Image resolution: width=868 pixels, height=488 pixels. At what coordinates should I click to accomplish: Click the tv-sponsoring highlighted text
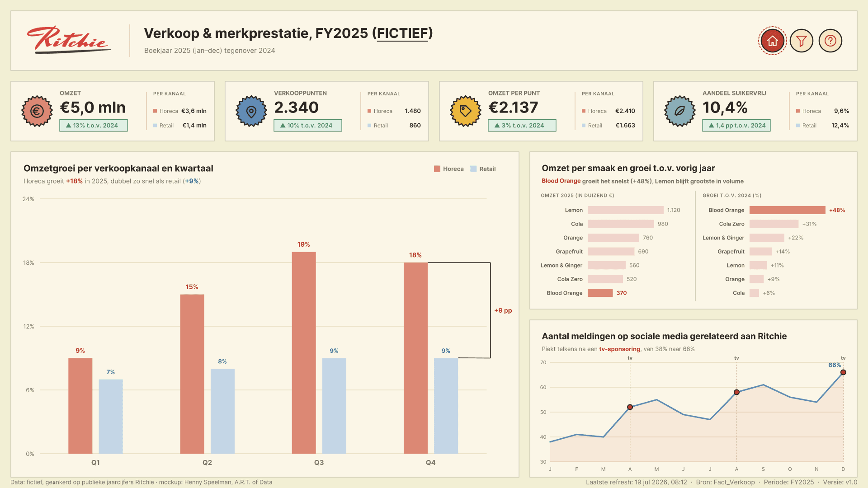click(619, 349)
